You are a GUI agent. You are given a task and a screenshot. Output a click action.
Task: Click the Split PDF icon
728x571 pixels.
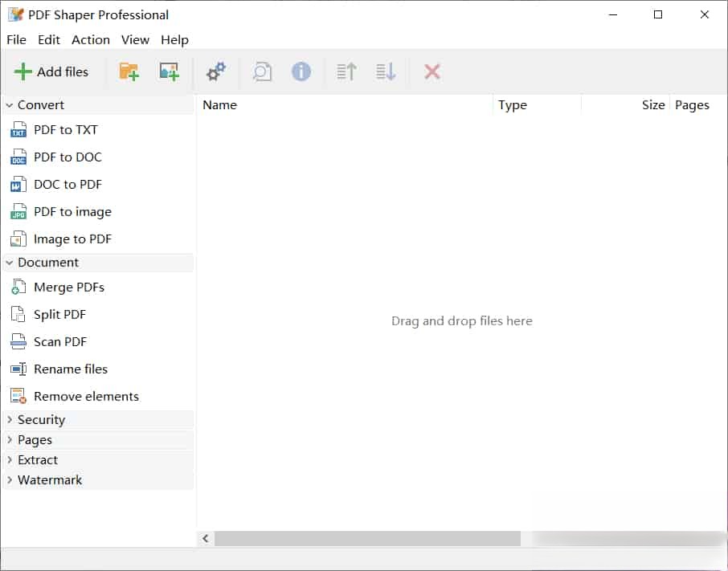coord(18,315)
